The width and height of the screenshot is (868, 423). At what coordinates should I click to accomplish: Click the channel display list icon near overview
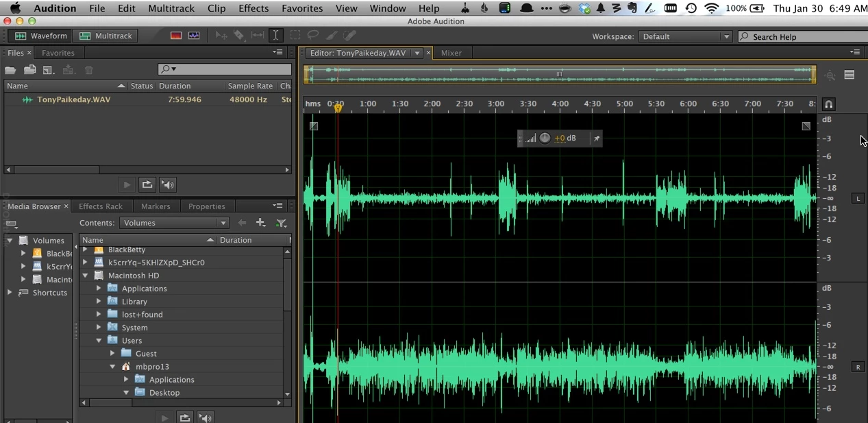tap(850, 75)
